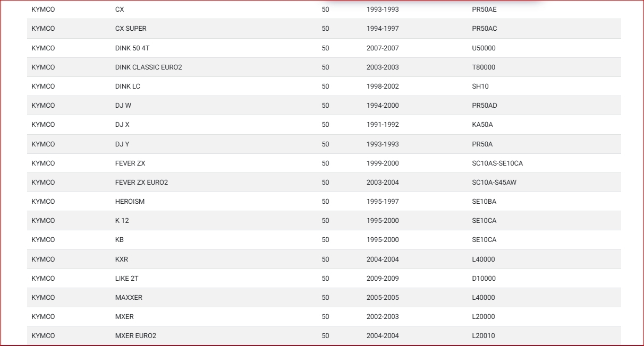Select year range 1998-2002
The image size is (644, 346).
(x=383, y=87)
